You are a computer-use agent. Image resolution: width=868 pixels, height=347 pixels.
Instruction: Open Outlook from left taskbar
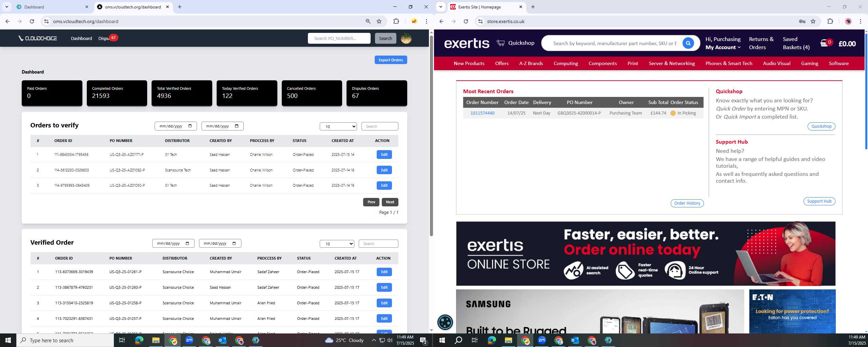pos(222,340)
